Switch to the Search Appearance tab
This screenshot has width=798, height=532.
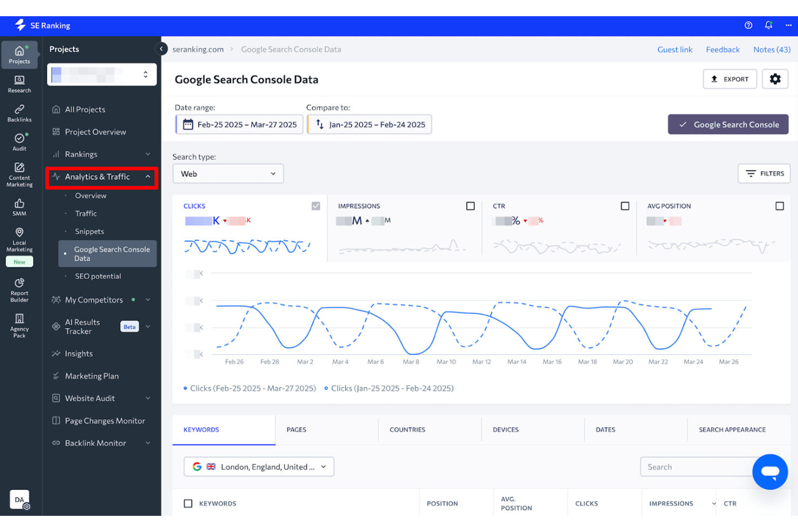(x=739, y=430)
